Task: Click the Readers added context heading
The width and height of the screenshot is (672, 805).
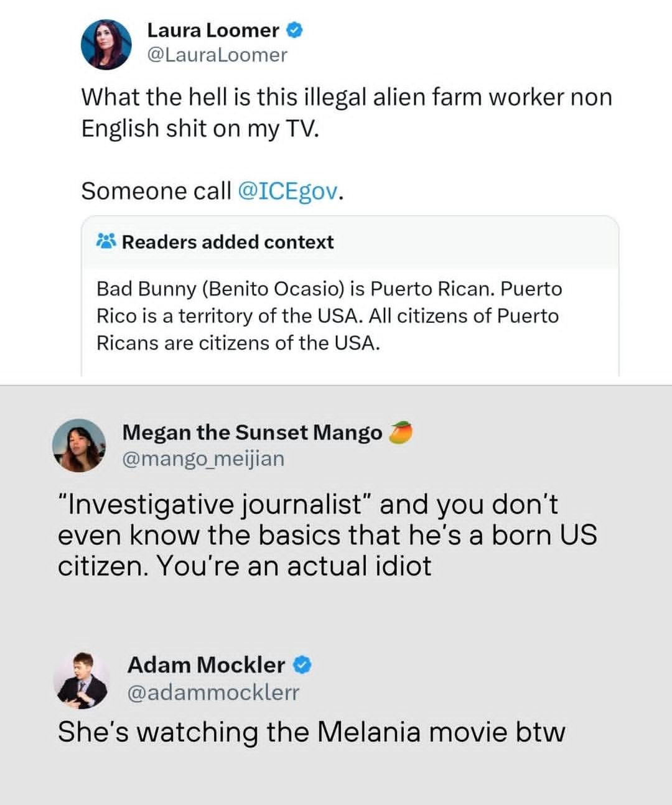Action: pyautogui.click(x=228, y=241)
